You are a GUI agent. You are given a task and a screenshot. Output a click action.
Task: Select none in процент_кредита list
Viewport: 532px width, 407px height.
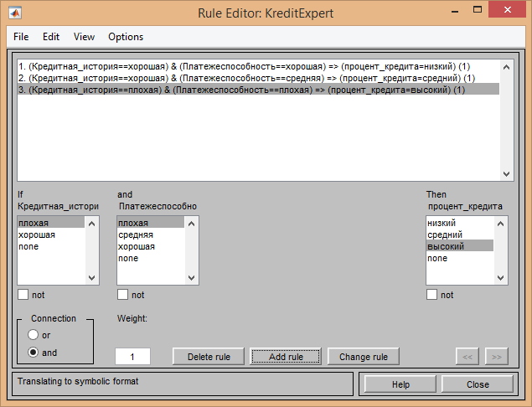click(460, 259)
